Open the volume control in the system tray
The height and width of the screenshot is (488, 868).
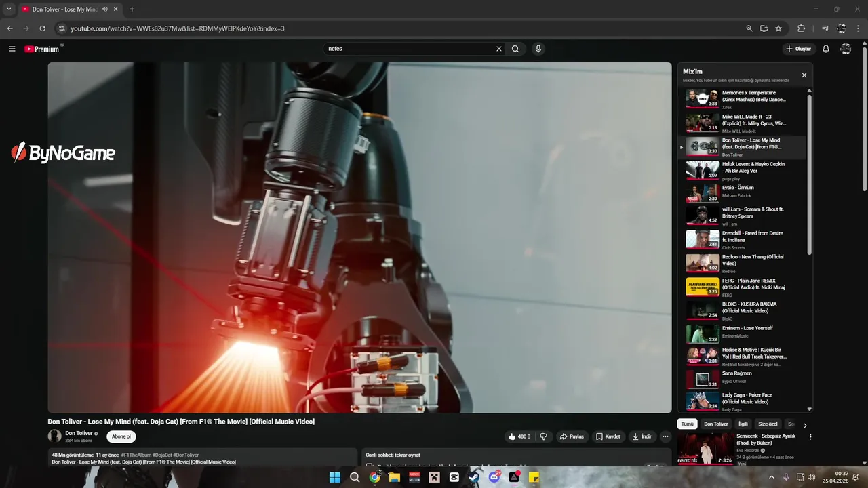point(812,477)
